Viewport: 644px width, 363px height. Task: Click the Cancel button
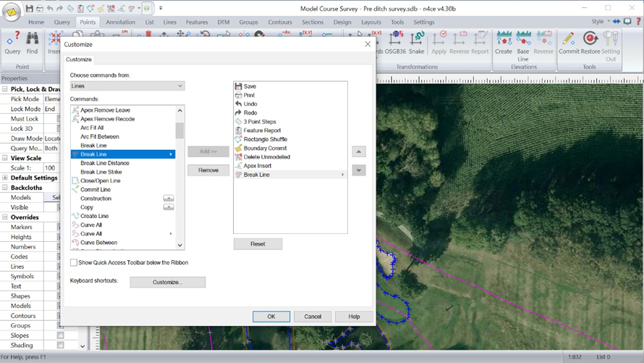(x=313, y=317)
